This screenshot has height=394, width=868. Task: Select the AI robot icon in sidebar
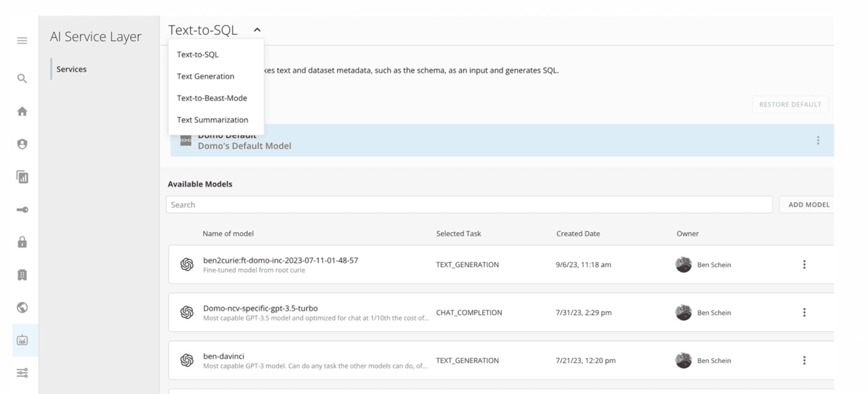(x=22, y=340)
